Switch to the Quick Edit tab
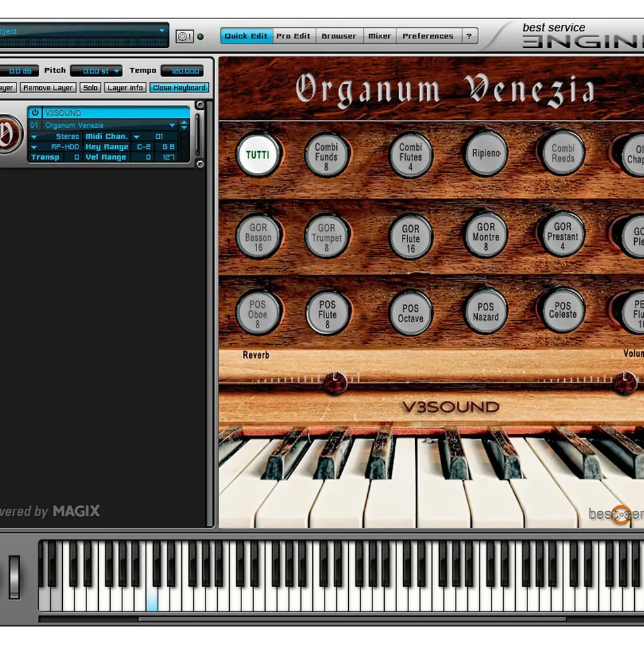The width and height of the screenshot is (644, 645). [246, 36]
